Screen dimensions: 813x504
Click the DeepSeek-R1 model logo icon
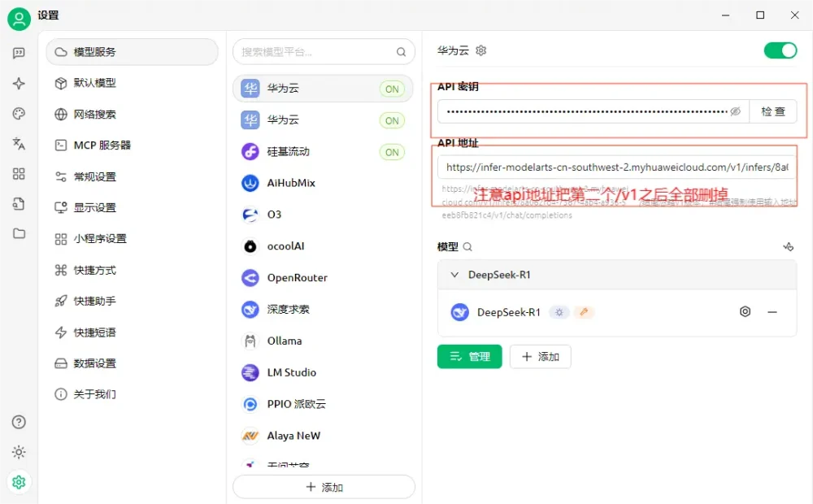point(459,312)
